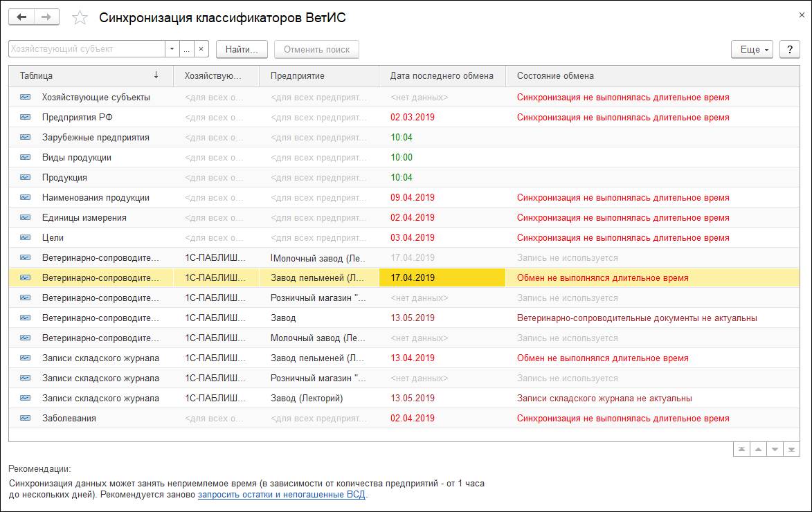The height and width of the screenshot is (512, 812).
Task: Select the Виды продукции row
Action: coord(76,158)
